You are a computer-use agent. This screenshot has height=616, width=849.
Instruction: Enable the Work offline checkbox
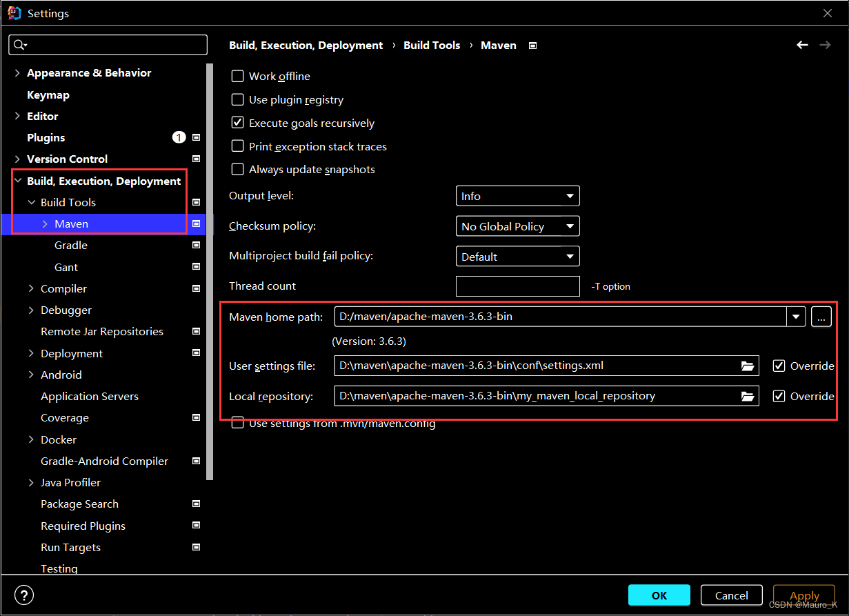click(237, 77)
